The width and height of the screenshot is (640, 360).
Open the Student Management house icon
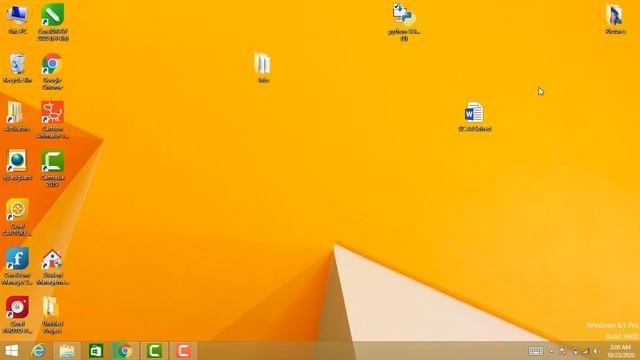(x=53, y=266)
